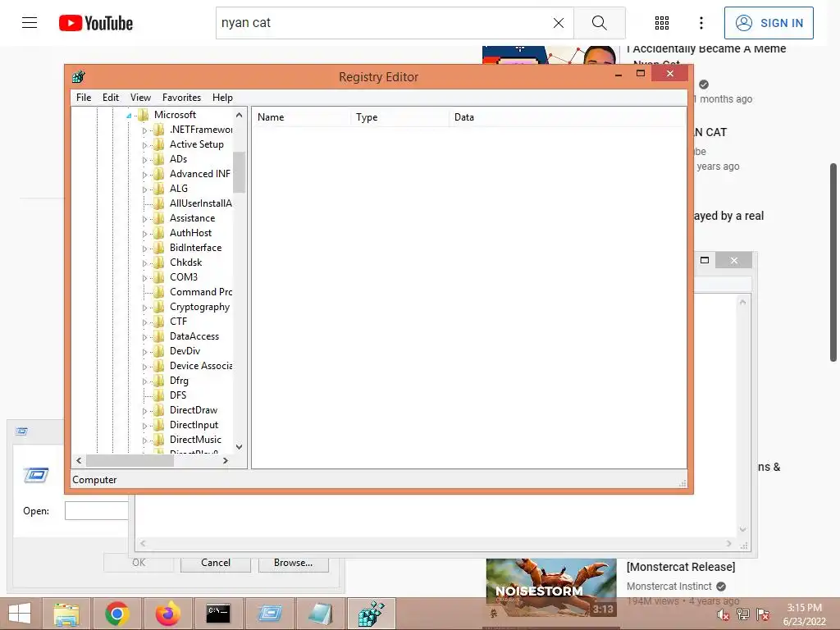Expand the .NETFramework key
This screenshot has width=840, height=630.
[x=144, y=130]
